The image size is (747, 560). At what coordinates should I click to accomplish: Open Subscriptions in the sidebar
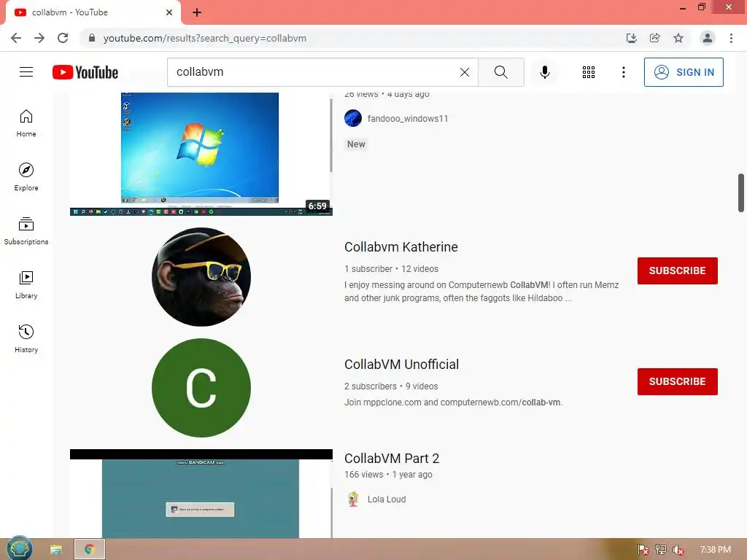pos(26,231)
